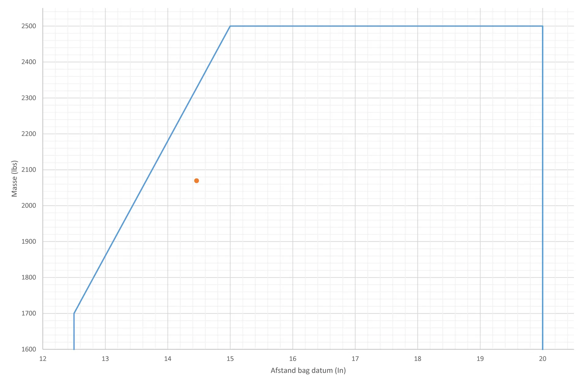588x384 pixels.
Task: Select the 'Masse (lbs)' vertical axis title
Action: click(x=14, y=179)
